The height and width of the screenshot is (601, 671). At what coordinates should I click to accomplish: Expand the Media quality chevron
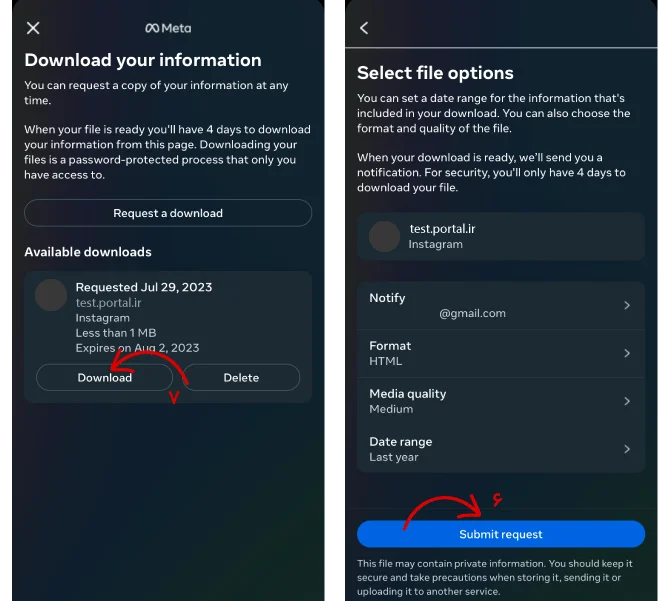627,401
